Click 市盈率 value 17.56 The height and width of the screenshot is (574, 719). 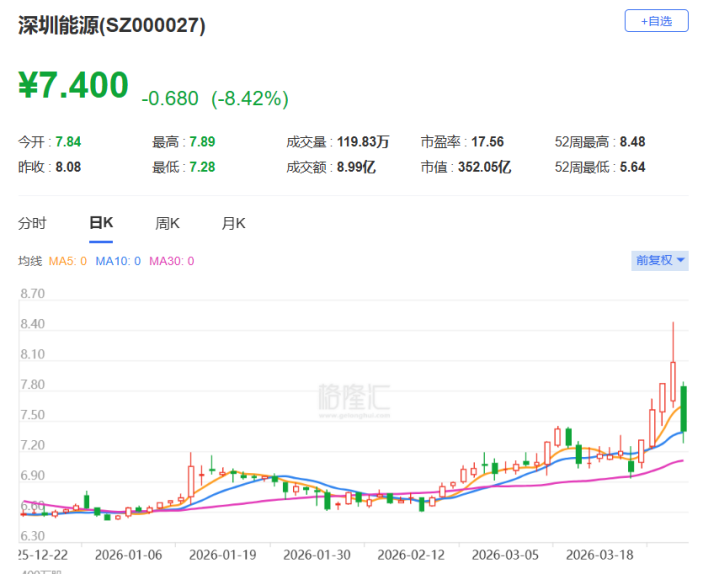click(487, 142)
